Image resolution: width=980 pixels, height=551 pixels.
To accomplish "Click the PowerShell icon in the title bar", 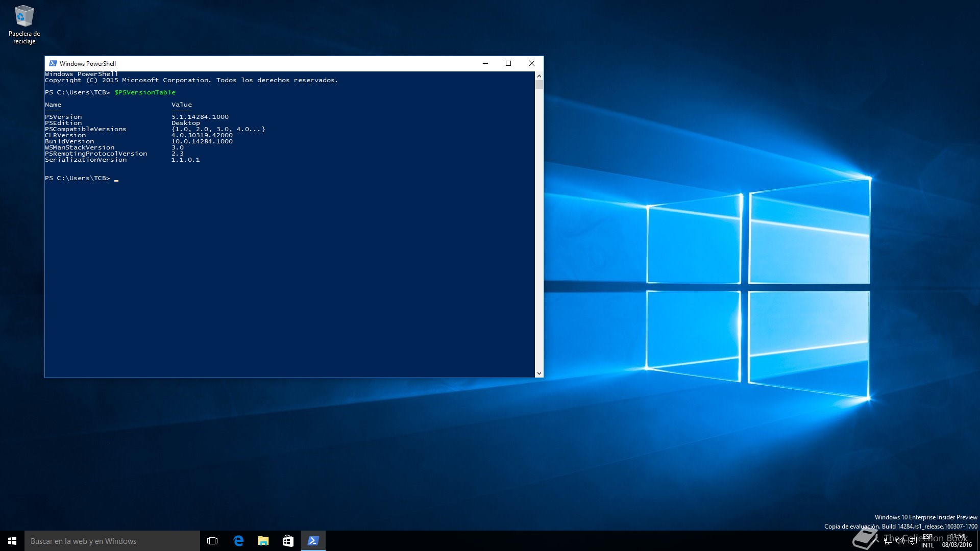I will coord(53,63).
